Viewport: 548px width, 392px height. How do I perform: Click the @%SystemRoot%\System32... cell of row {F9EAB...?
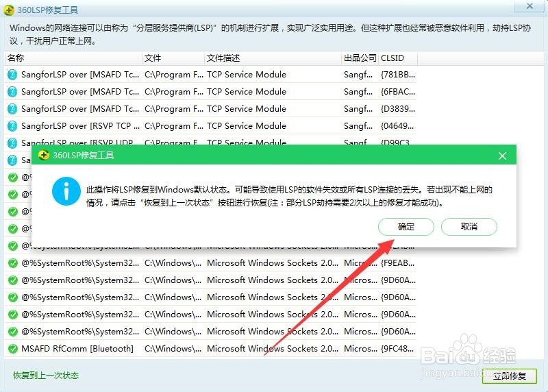pyautogui.click(x=80, y=263)
